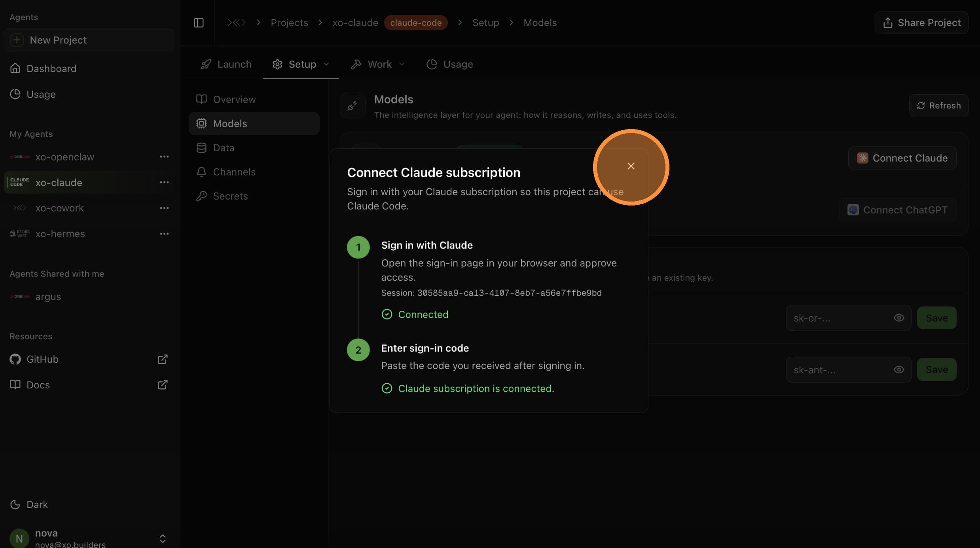Select Overview in the Setup menu
Viewport: 980px width, 548px height.
pos(254,99)
